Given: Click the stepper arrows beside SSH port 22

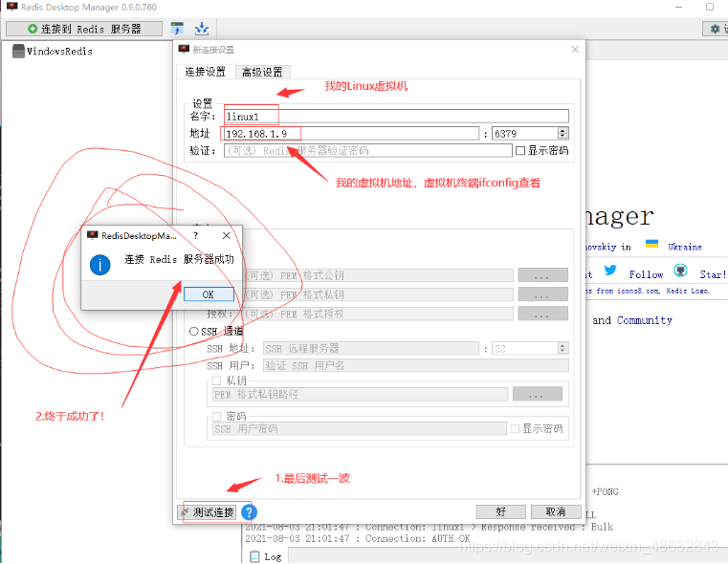Looking at the screenshot, I should click(563, 348).
